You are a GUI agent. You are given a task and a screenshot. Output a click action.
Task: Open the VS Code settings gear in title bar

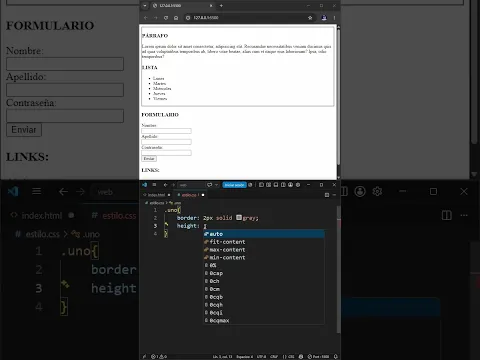pos(298,185)
